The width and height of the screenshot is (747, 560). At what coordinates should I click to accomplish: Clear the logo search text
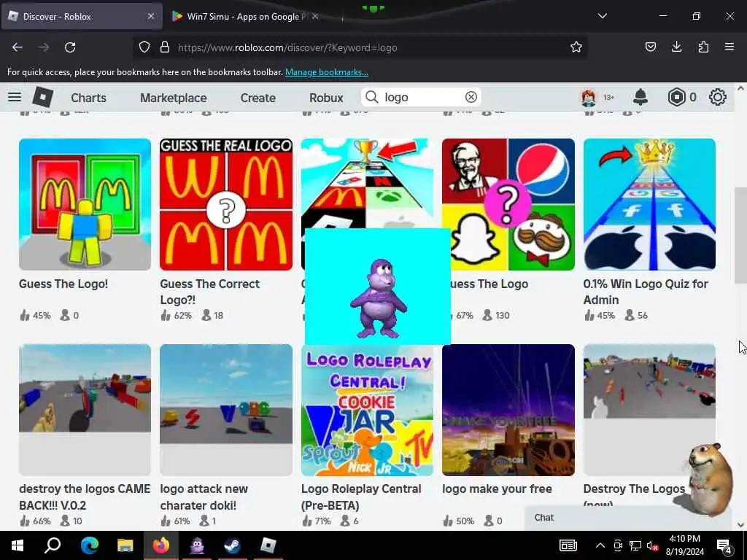pyautogui.click(x=471, y=97)
